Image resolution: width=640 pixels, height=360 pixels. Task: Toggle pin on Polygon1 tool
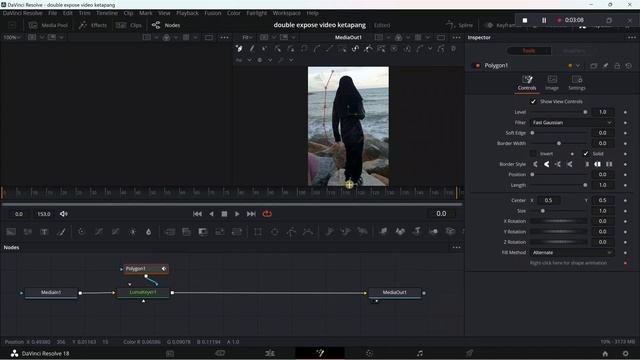click(x=606, y=66)
